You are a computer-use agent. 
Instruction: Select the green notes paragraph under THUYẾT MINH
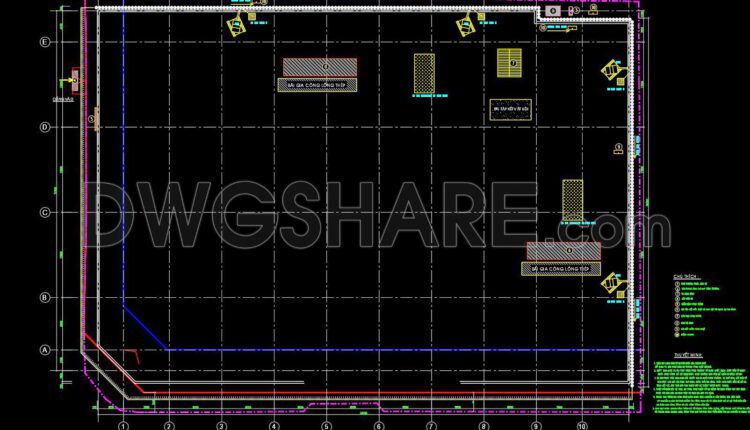[x=701, y=388]
